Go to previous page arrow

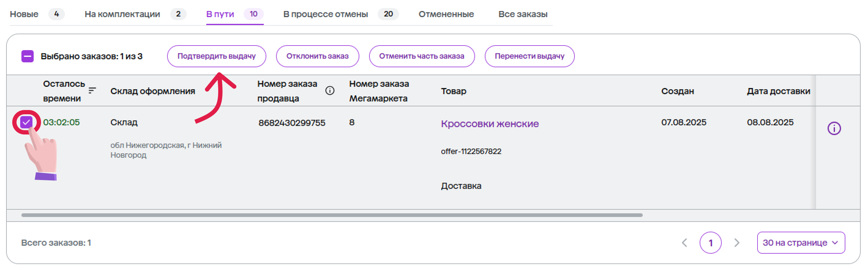(684, 242)
